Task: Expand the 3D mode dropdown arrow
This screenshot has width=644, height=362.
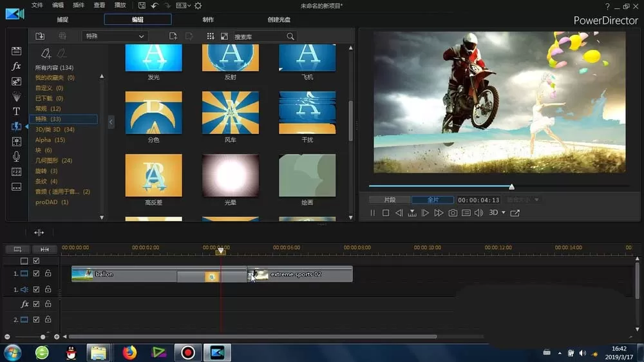Action: click(x=504, y=213)
